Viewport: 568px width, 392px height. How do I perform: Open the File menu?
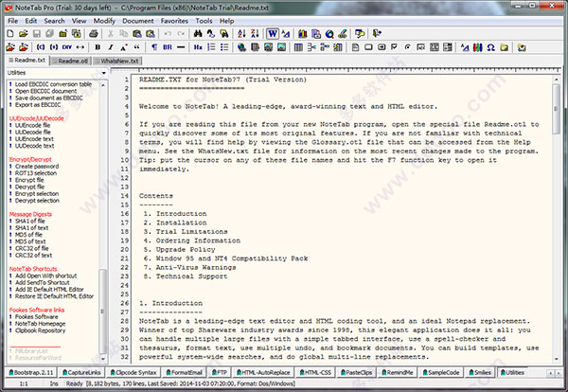point(12,21)
